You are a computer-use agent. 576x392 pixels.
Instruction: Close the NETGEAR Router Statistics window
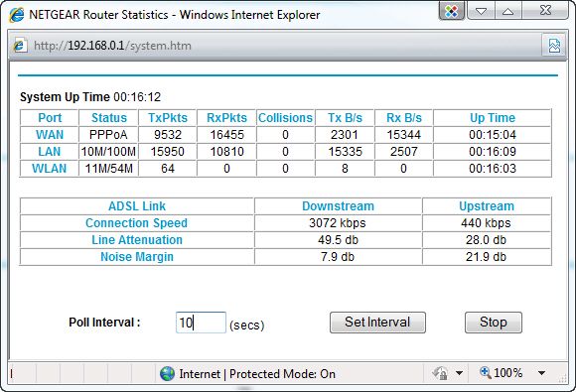pyautogui.click(x=546, y=11)
